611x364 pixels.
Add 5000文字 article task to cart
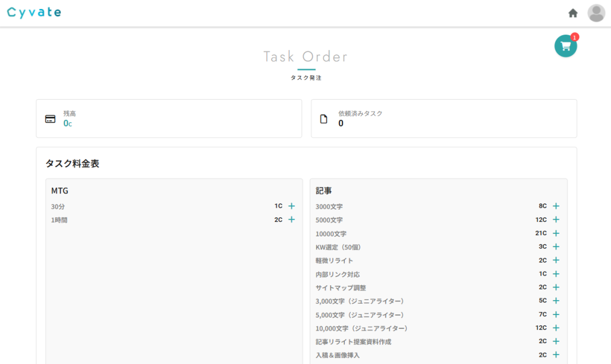tap(556, 220)
